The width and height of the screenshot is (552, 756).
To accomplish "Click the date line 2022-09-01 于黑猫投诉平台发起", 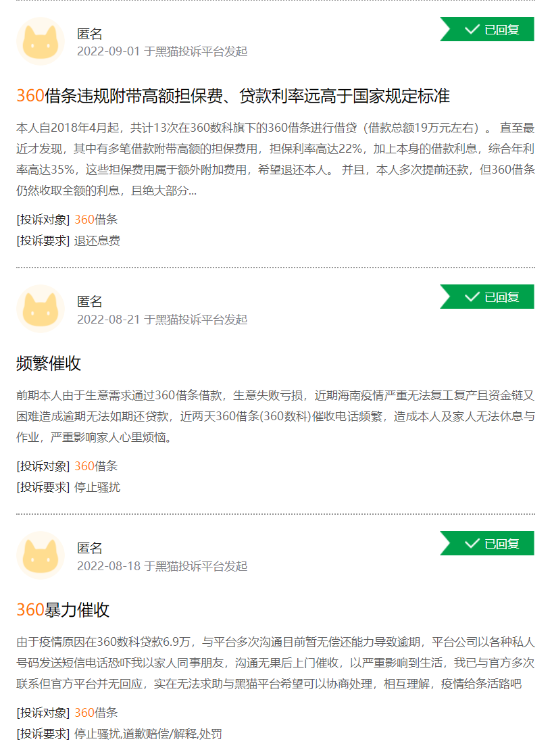I will pos(162,51).
